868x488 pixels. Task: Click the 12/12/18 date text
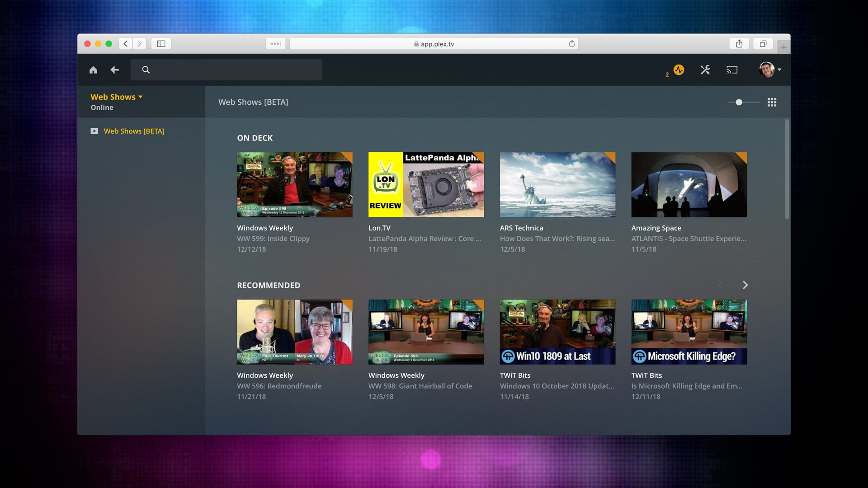coord(251,249)
